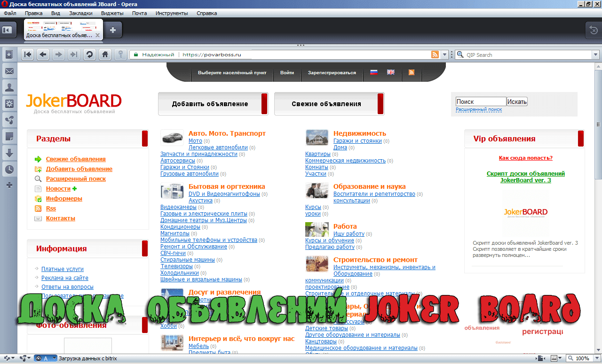Click the Зарегистрироваться link
This screenshot has width=602, height=364.
point(332,73)
